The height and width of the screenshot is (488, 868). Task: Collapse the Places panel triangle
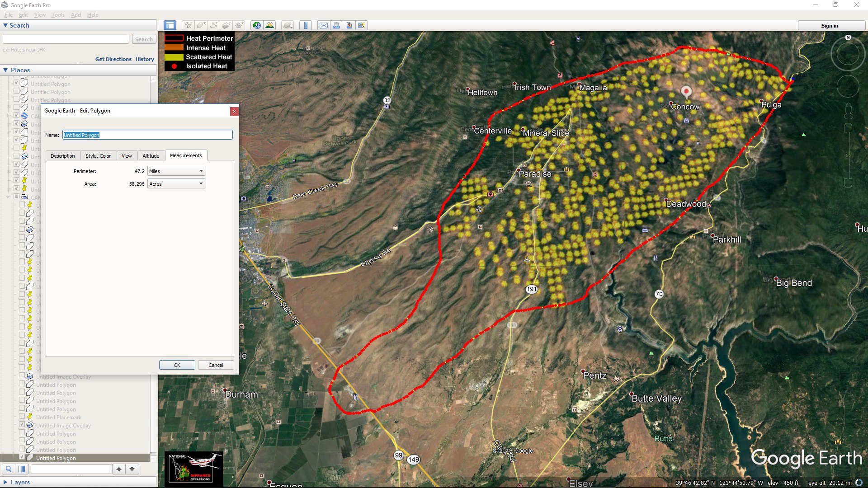tap(5, 70)
